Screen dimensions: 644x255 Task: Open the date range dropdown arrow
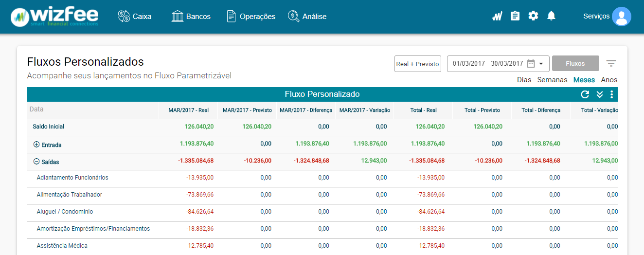pyautogui.click(x=541, y=64)
